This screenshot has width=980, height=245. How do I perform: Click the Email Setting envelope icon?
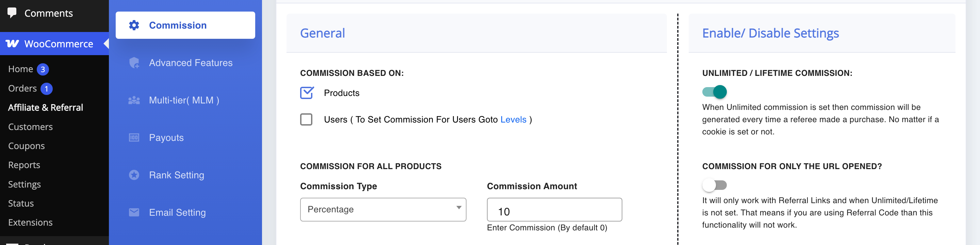pyautogui.click(x=134, y=212)
